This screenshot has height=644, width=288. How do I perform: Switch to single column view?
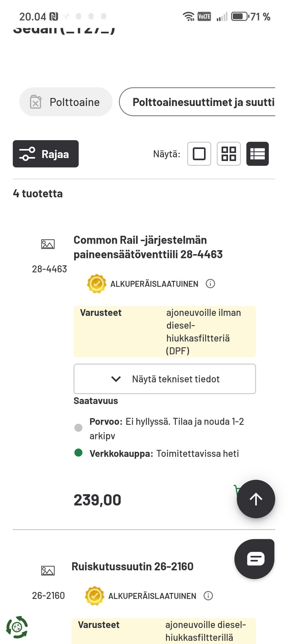199,154
